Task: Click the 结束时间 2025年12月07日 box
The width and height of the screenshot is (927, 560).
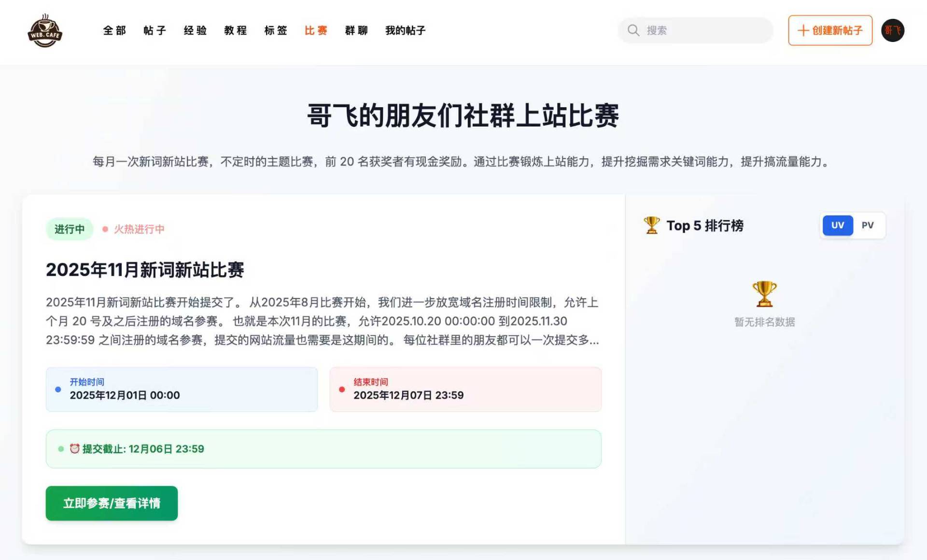Action: (465, 389)
